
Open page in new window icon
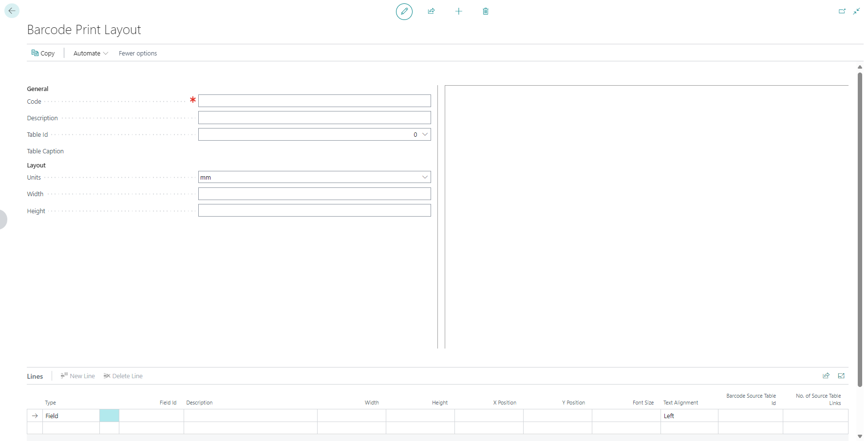842,11
